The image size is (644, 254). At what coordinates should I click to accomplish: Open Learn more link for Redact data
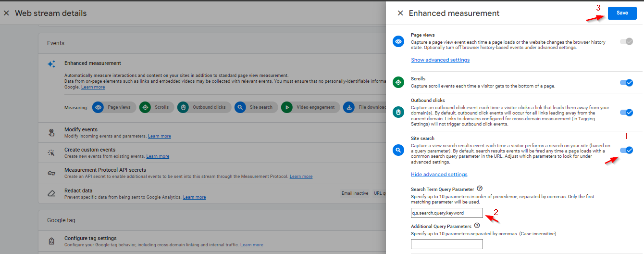(194, 197)
